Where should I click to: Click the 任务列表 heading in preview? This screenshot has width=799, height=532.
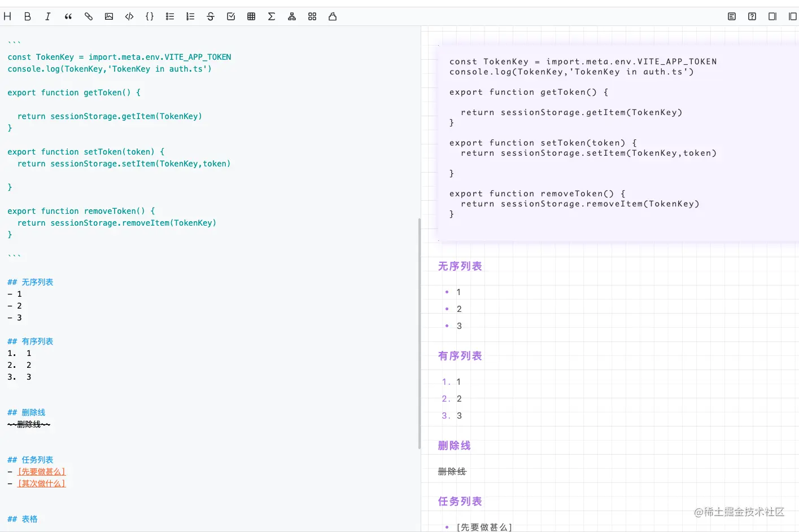coord(460,502)
